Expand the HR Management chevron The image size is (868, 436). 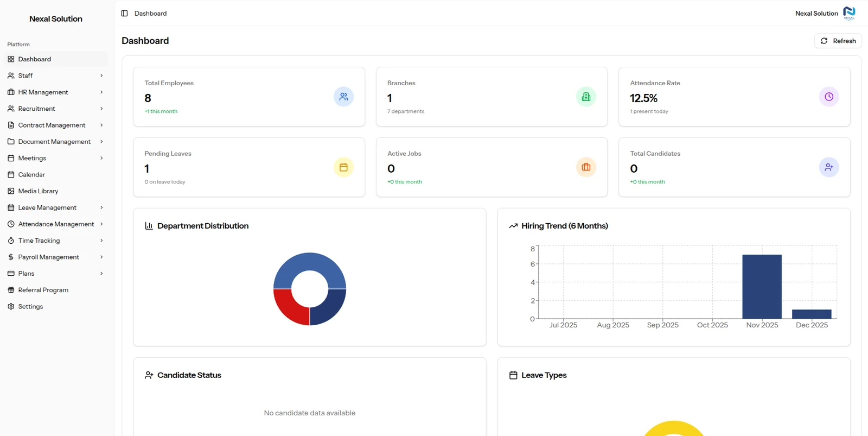click(x=101, y=92)
